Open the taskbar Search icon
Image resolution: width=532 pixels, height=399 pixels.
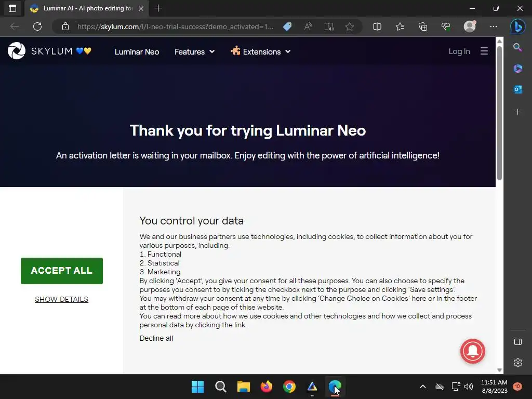coord(220,387)
